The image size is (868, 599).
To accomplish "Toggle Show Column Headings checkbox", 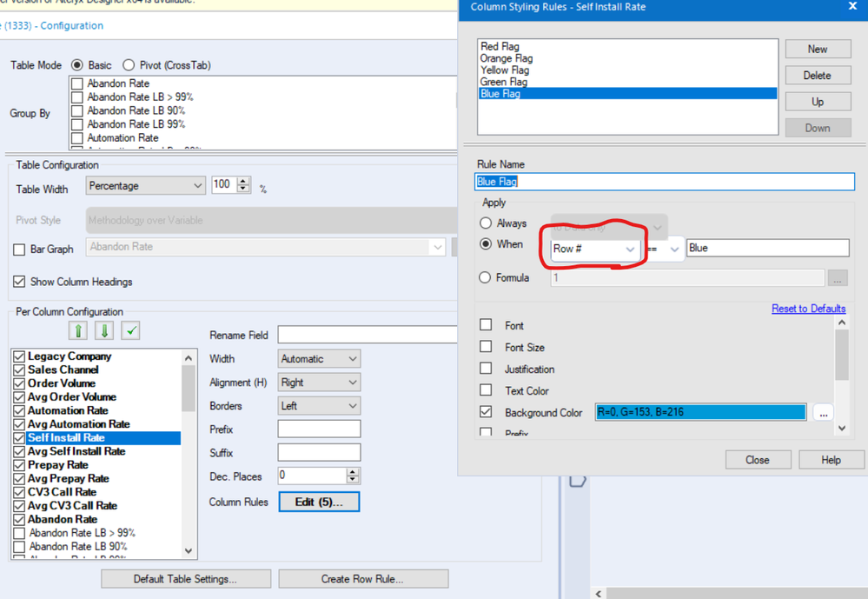I will coord(19,282).
